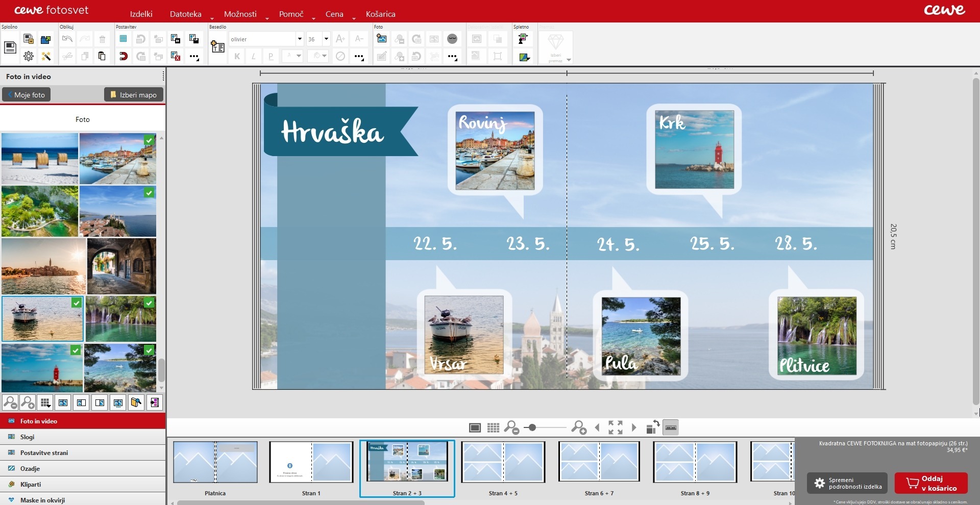
Task: Open the Postavitve strani panel
Action: (x=83, y=453)
